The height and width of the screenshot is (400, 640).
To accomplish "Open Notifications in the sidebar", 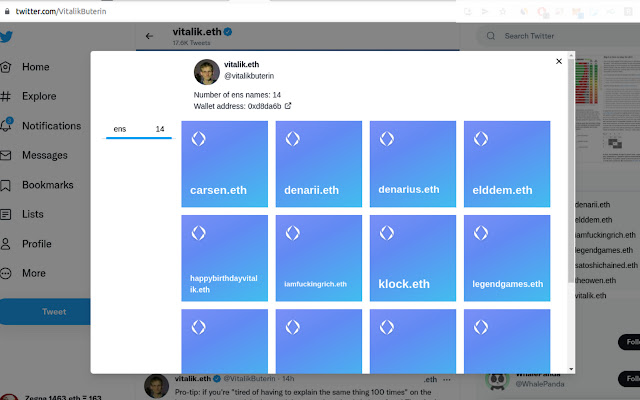I will pos(51,126).
